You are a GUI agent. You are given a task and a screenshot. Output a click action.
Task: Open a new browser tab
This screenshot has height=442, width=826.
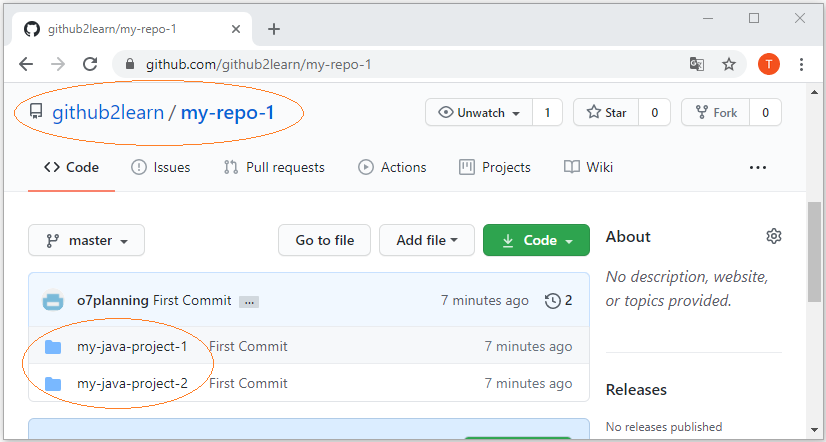(x=273, y=29)
